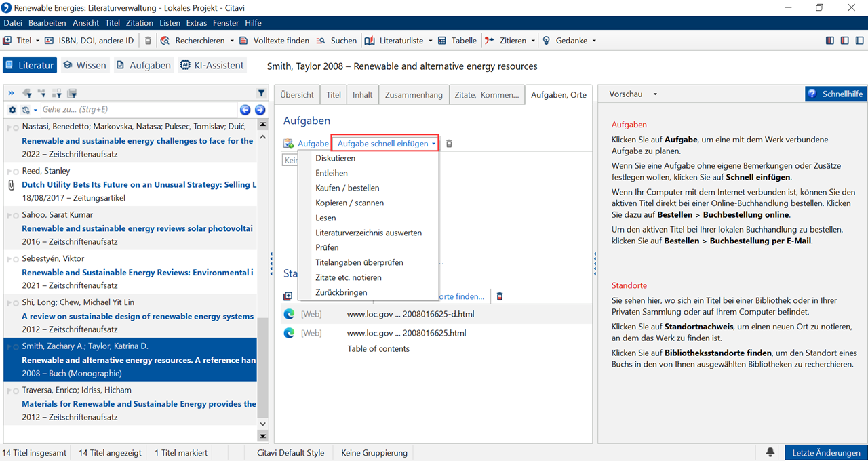The width and height of the screenshot is (868, 461).
Task: Click Letzte Änderungen in status bar
Action: [825, 452]
